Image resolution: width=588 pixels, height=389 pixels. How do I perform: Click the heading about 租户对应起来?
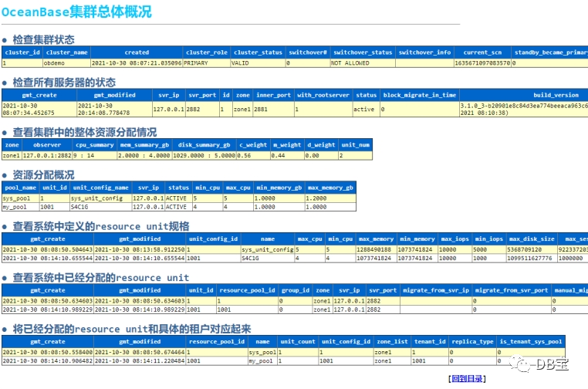(x=132, y=330)
